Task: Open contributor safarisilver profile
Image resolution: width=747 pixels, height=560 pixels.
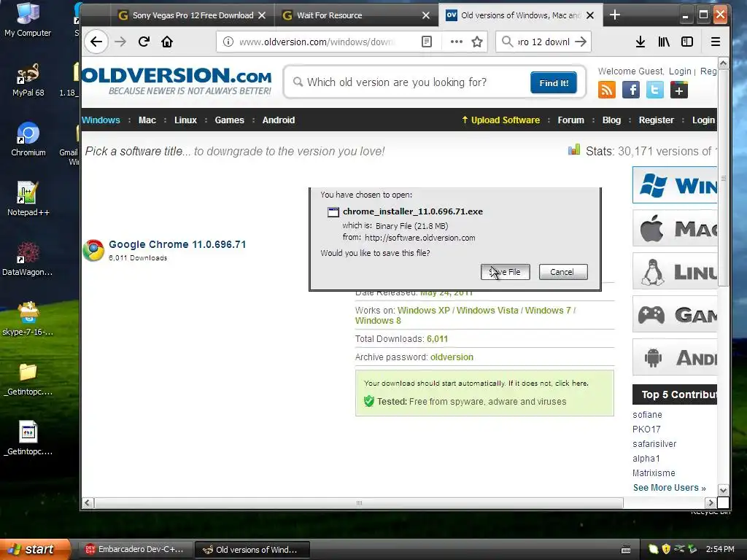Action: [x=654, y=444]
